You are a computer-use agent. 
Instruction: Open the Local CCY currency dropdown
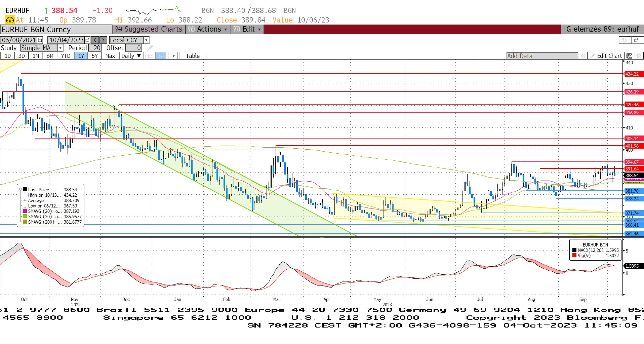pyautogui.click(x=146, y=40)
